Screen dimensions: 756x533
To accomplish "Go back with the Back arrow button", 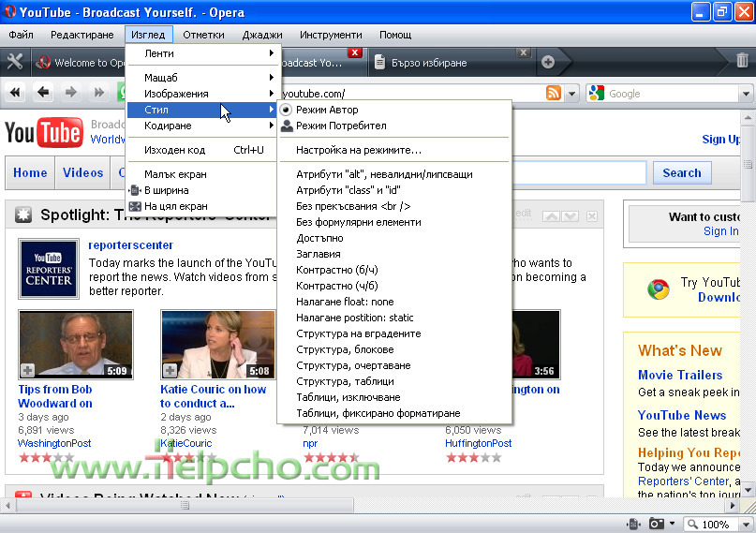I will [x=43, y=92].
